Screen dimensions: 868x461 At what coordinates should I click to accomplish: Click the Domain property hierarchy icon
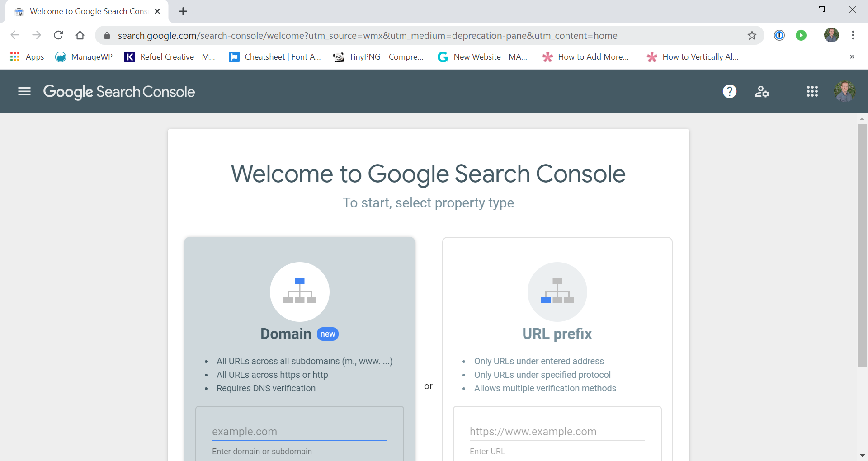[x=300, y=292]
